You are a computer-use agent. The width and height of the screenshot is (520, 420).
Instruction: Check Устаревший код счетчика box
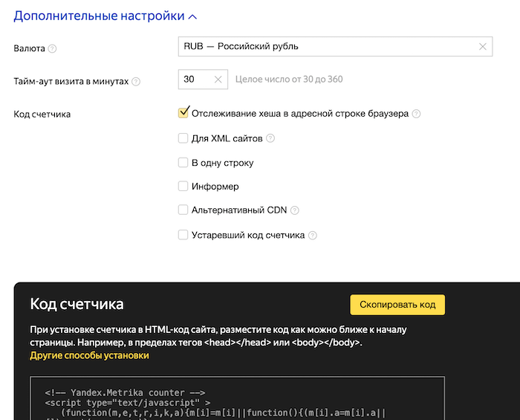click(x=183, y=236)
